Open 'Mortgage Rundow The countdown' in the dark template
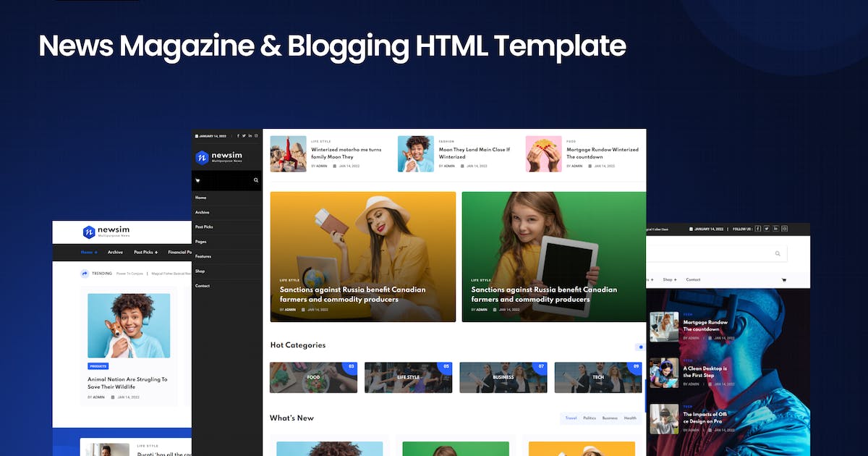Image resolution: width=868 pixels, height=456 pixels. tap(705, 326)
